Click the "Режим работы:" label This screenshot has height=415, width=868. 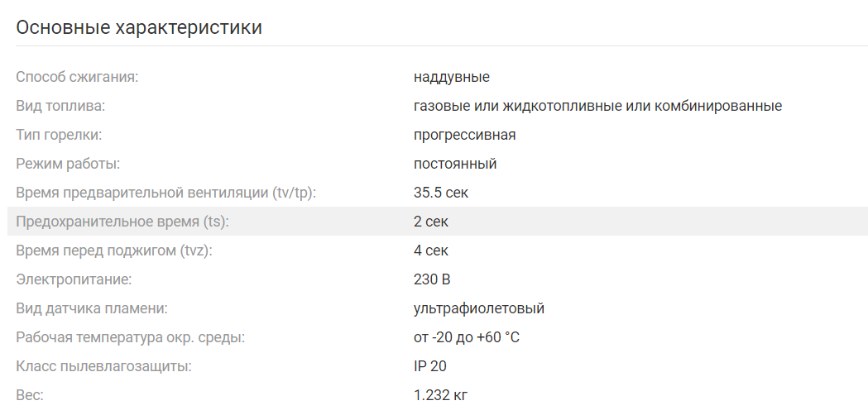click(x=68, y=164)
